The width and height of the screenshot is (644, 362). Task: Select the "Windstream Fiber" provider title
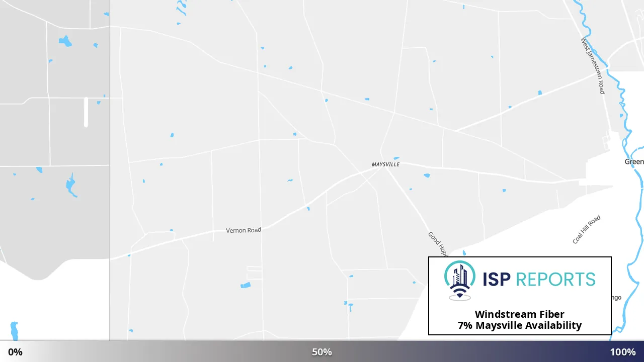tap(520, 314)
